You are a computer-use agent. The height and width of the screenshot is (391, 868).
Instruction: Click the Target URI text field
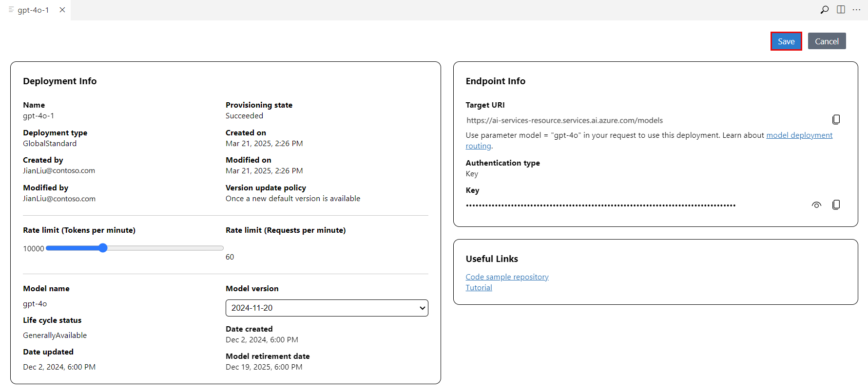[564, 120]
